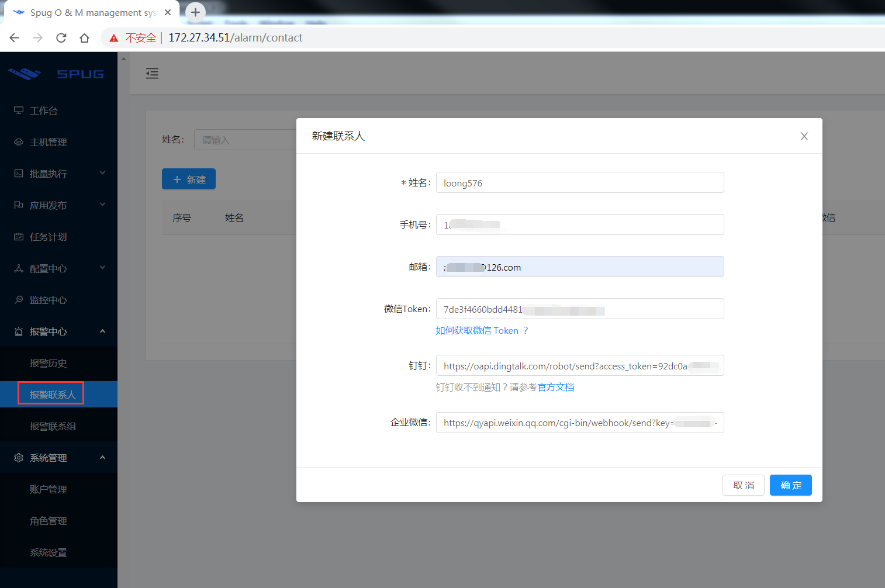Click the Spug logo in sidebar
885x588 pixels.
pos(57,74)
